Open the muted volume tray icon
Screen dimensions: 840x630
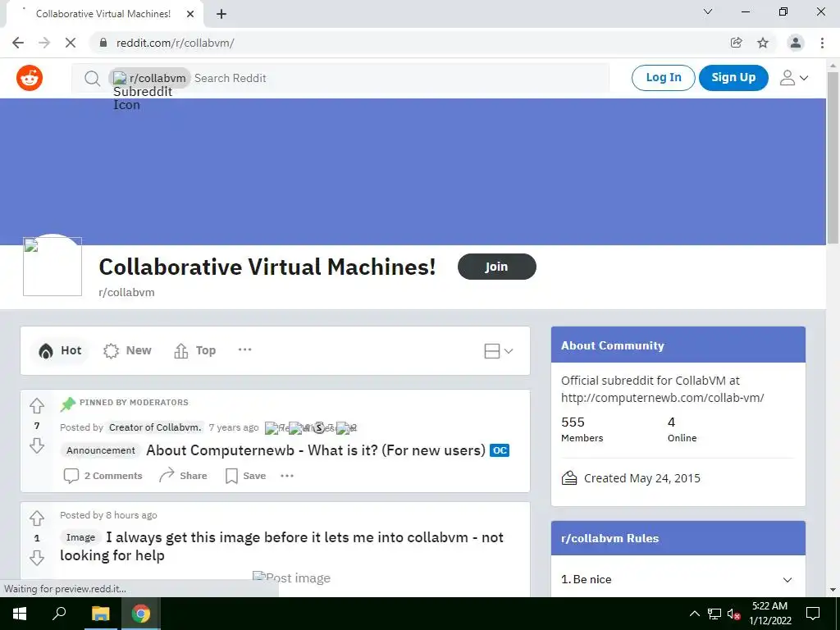point(733,614)
